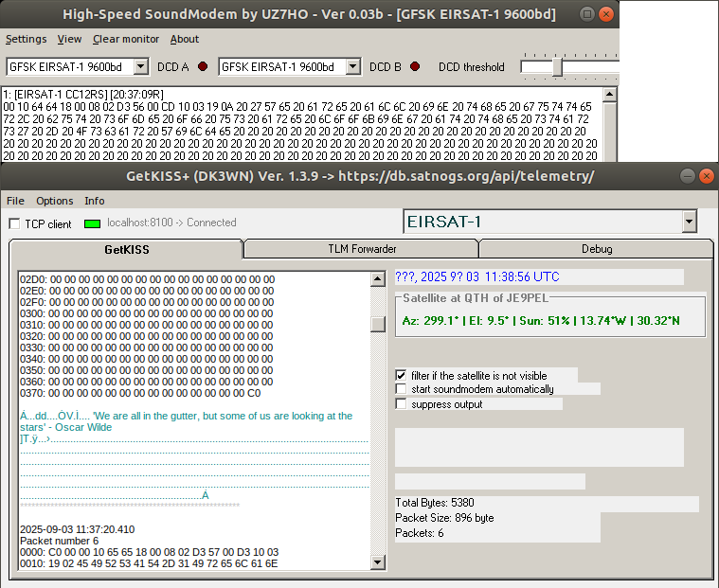The image size is (719, 588).
Task: Toggle the suppress output checkbox
Action: pos(402,404)
